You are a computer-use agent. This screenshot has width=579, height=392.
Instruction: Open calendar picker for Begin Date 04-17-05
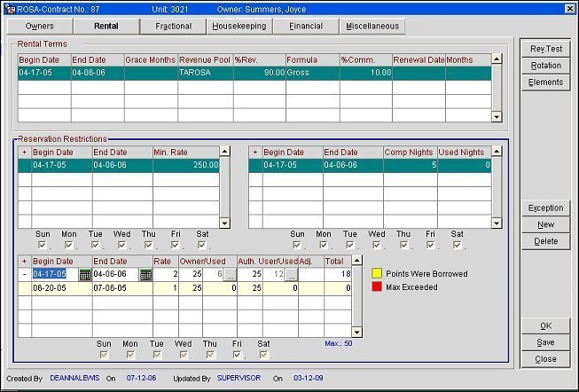(x=85, y=275)
